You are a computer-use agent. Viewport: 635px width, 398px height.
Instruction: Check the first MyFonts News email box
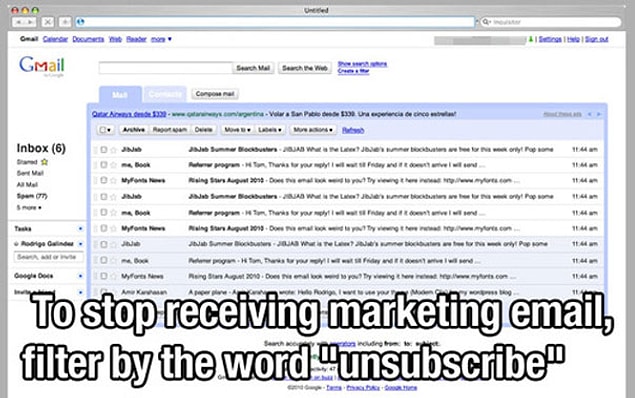(x=104, y=180)
